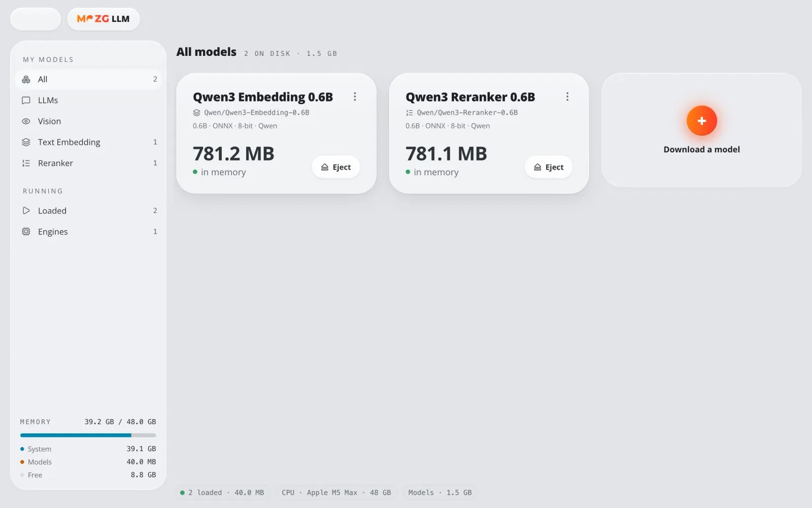
Task: Click the Vision eye icon
Action: (x=26, y=121)
